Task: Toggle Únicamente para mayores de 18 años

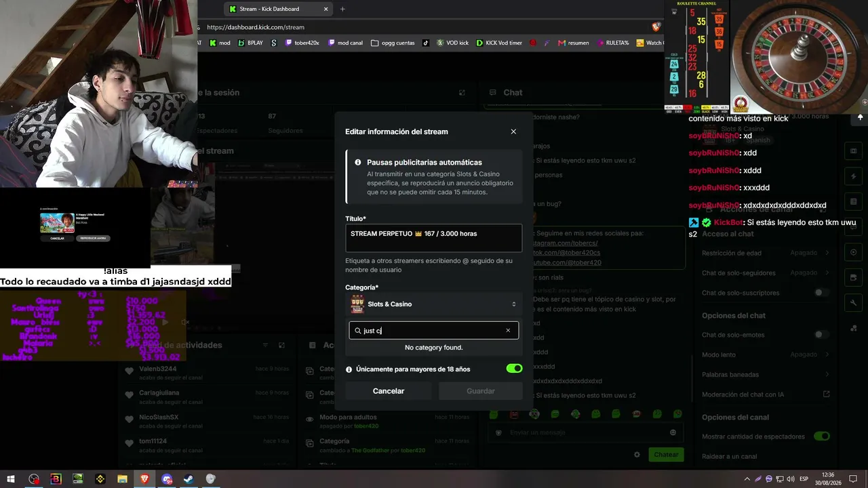Action: 514,369
